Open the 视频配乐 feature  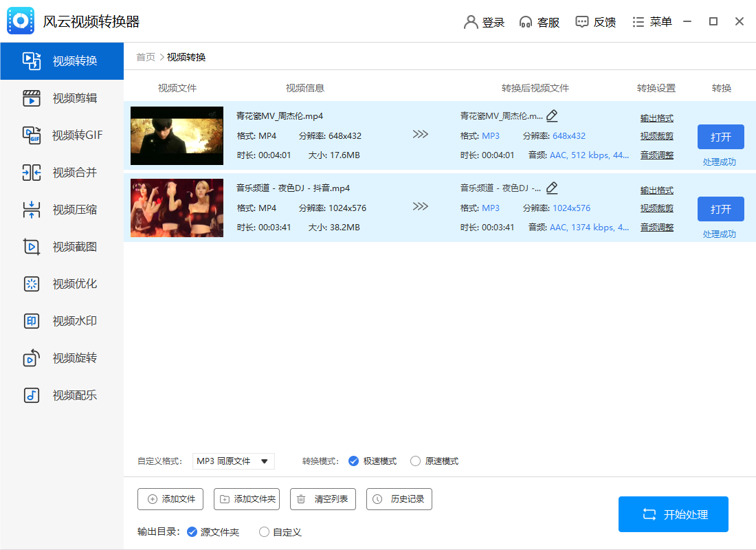(62, 395)
